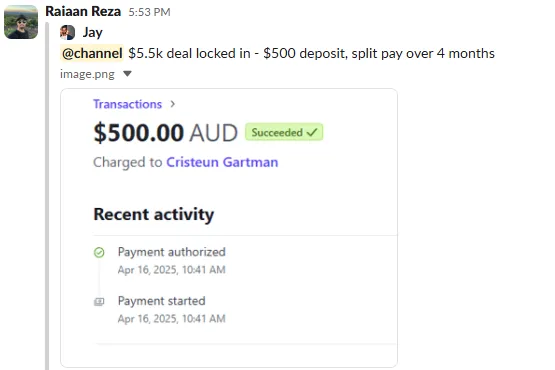Click Jay's small avatar icon

(67, 33)
